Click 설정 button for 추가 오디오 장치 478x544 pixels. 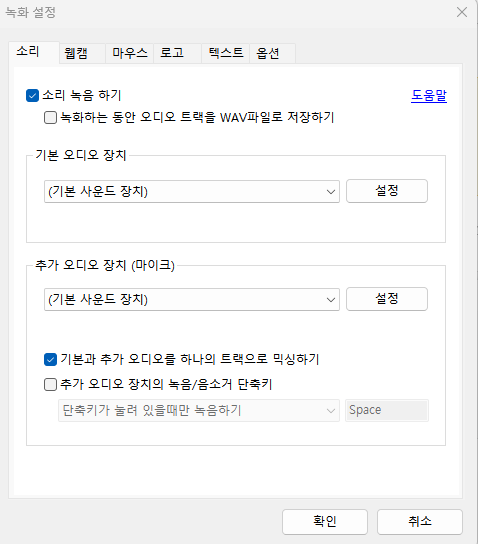(x=387, y=299)
